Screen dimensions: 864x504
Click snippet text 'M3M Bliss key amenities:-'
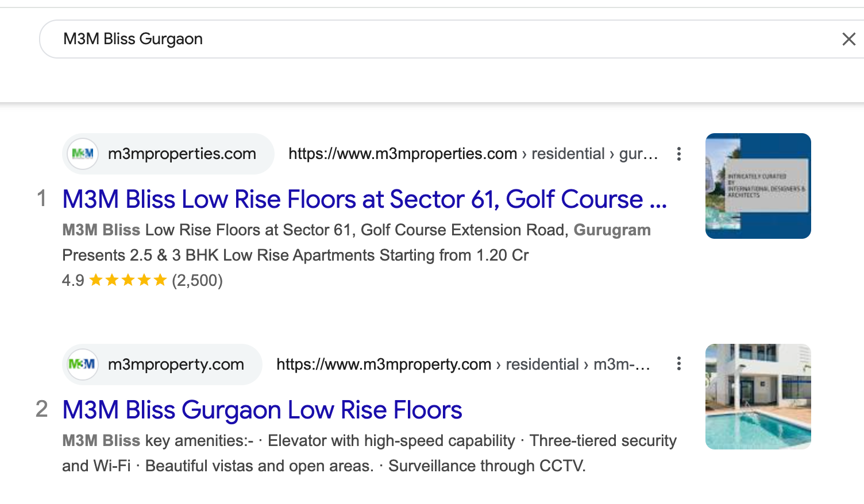point(158,441)
